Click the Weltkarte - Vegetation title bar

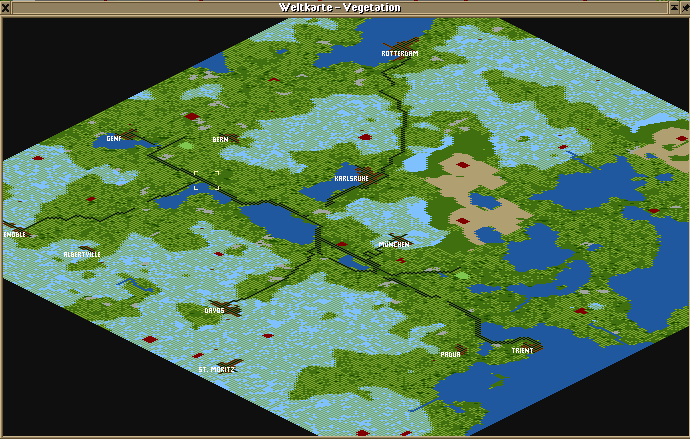coord(340,7)
